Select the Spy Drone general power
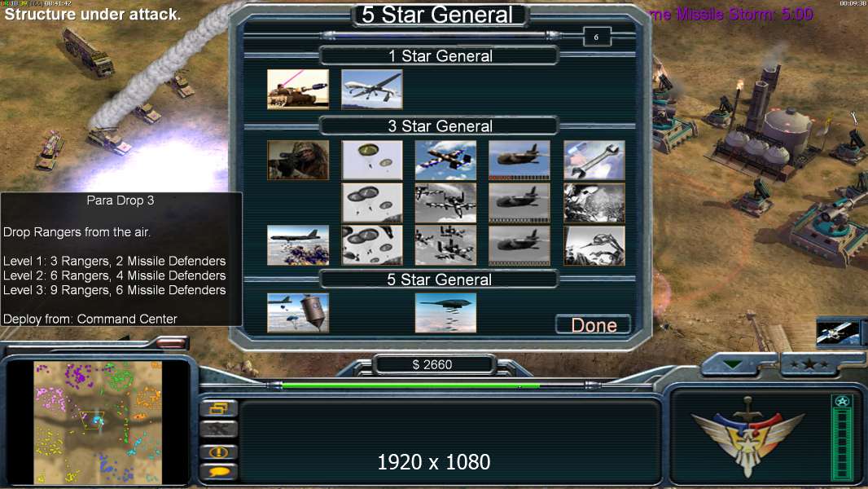This screenshot has height=489, width=868. pos(372,89)
